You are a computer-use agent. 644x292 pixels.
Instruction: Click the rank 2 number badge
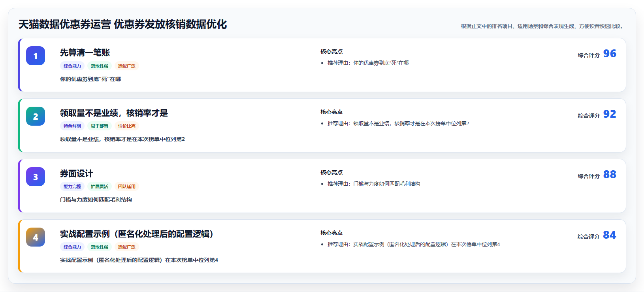(36, 116)
